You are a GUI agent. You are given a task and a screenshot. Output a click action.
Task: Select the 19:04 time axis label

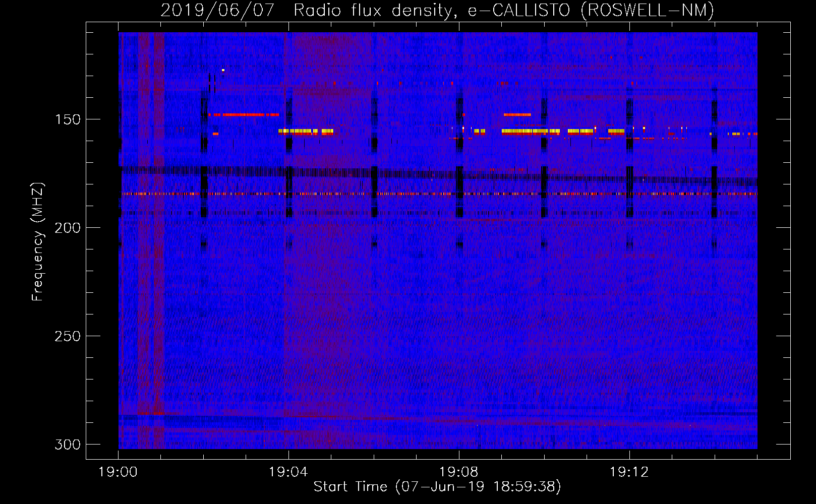[x=288, y=472]
